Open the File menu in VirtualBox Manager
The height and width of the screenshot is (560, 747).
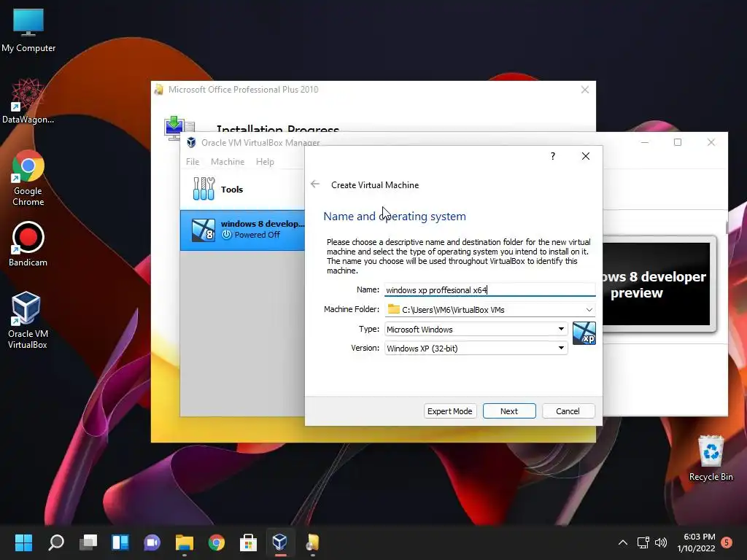tap(193, 162)
